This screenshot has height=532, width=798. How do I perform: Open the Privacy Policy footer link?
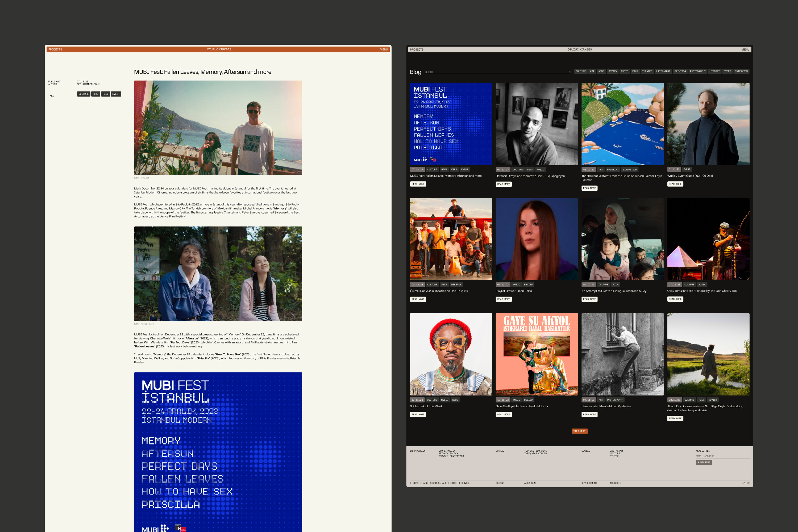[448, 454]
